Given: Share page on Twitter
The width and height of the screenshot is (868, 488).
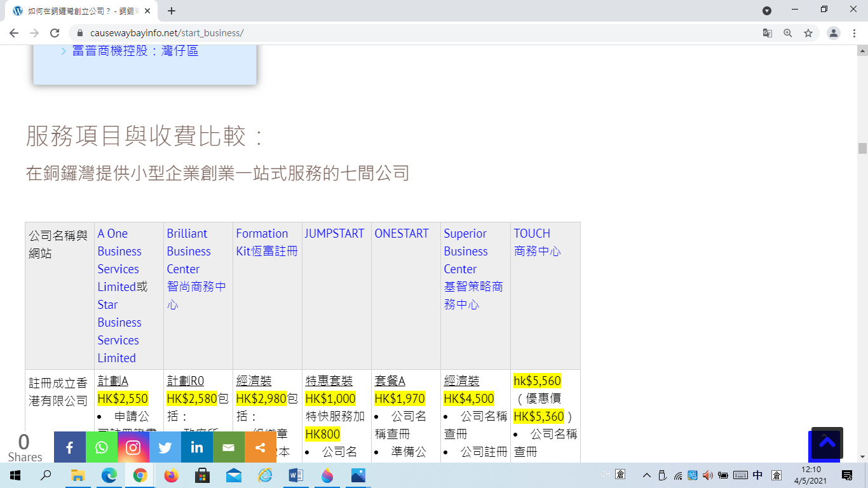Looking at the screenshot, I should coord(165,447).
